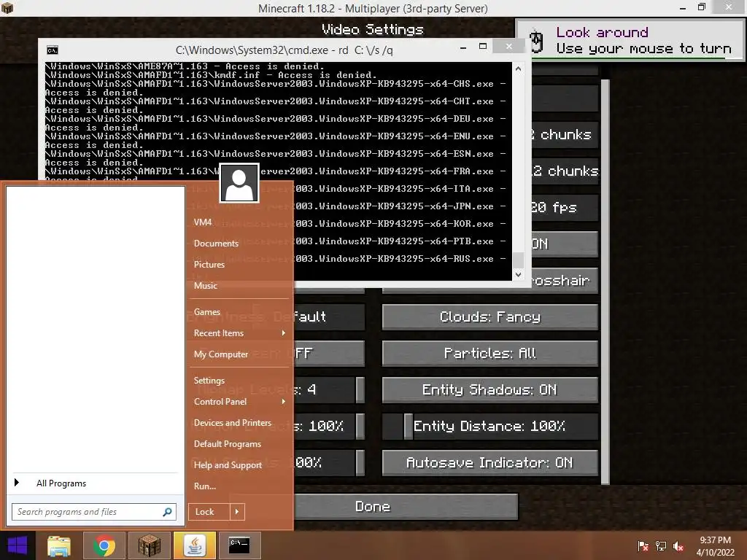This screenshot has width=747, height=560.
Task: Click the user account picture in the Start menu
Action: [x=239, y=183]
